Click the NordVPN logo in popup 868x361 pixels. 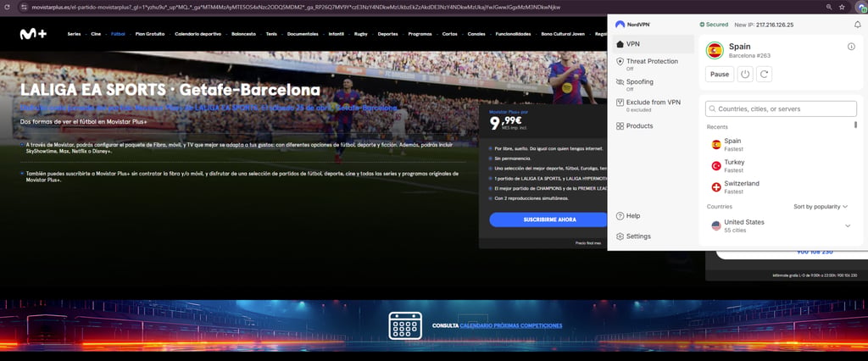click(632, 25)
